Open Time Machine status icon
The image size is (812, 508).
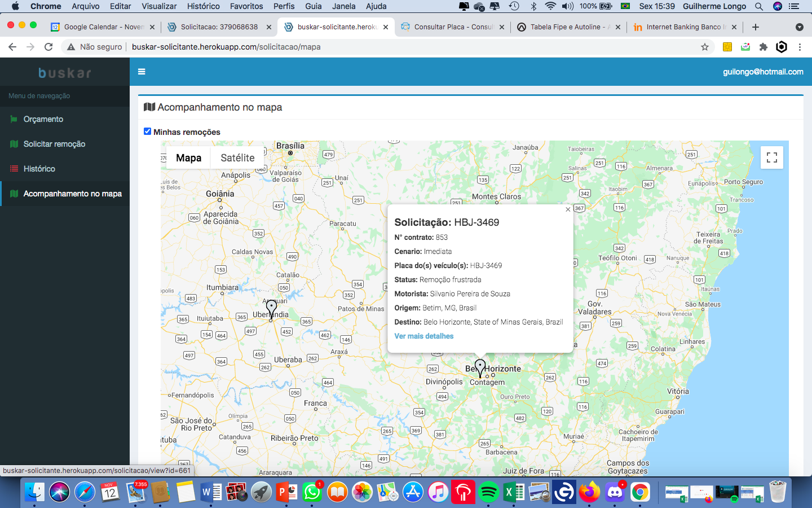point(514,6)
